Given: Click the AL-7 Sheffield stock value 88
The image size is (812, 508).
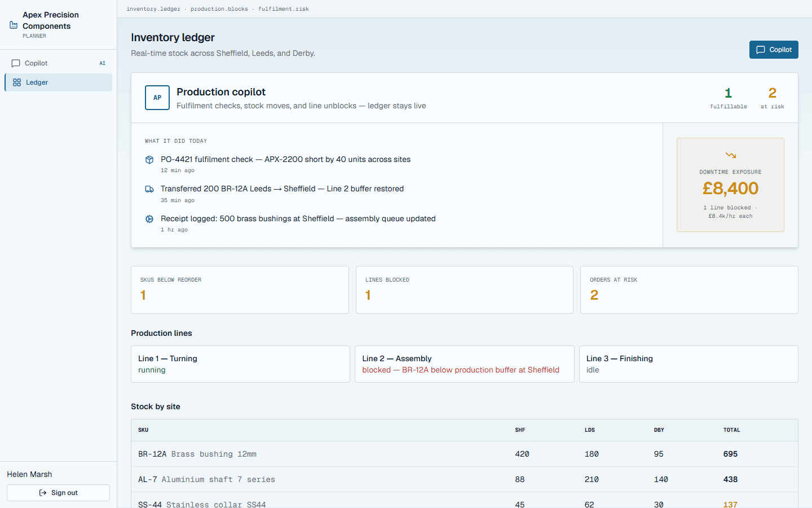Looking at the screenshot, I should pos(520,479).
